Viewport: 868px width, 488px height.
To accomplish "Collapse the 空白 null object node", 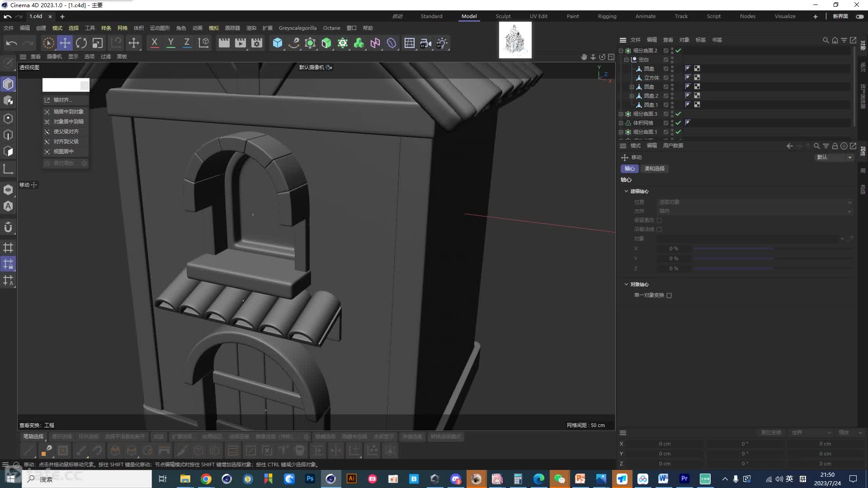I will pos(627,60).
